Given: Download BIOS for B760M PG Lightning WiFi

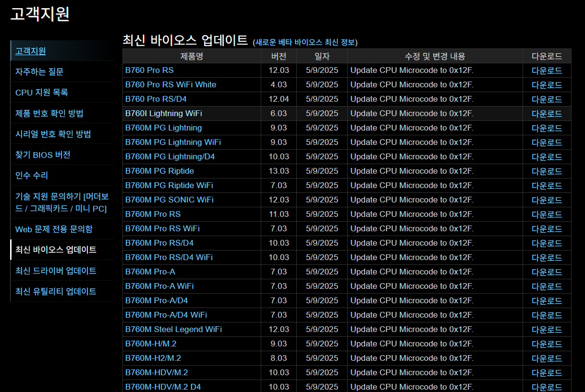Looking at the screenshot, I should [547, 143].
